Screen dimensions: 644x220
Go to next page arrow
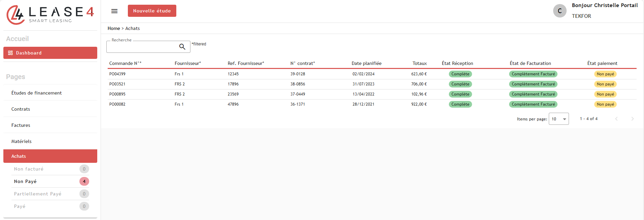pyautogui.click(x=632, y=119)
